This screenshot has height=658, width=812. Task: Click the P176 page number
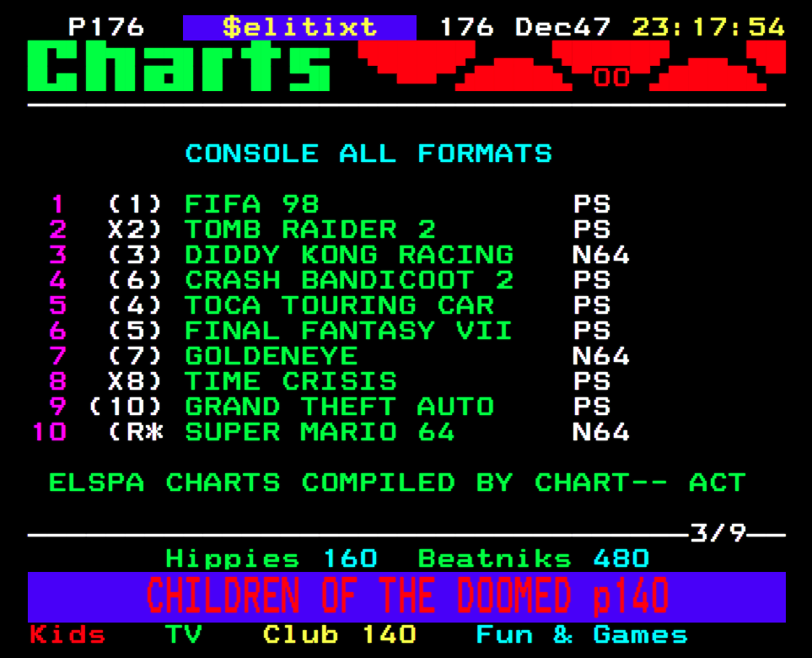click(106, 27)
